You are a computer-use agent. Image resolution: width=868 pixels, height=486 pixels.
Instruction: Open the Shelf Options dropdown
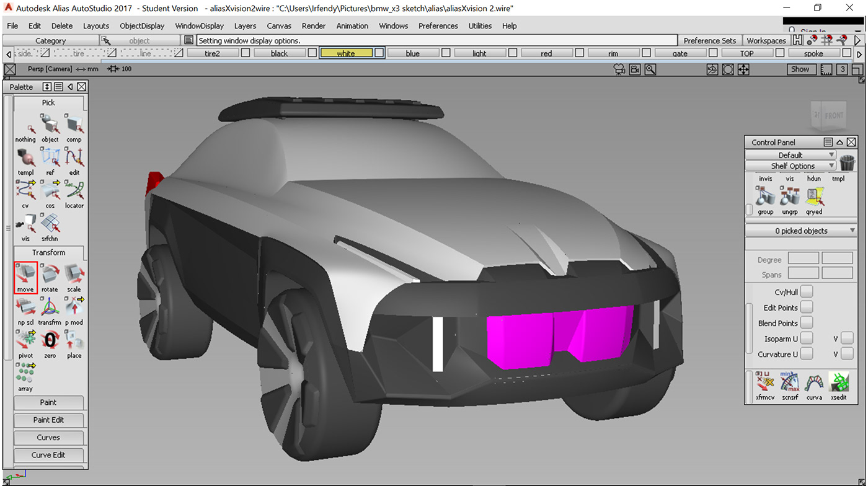(x=790, y=166)
